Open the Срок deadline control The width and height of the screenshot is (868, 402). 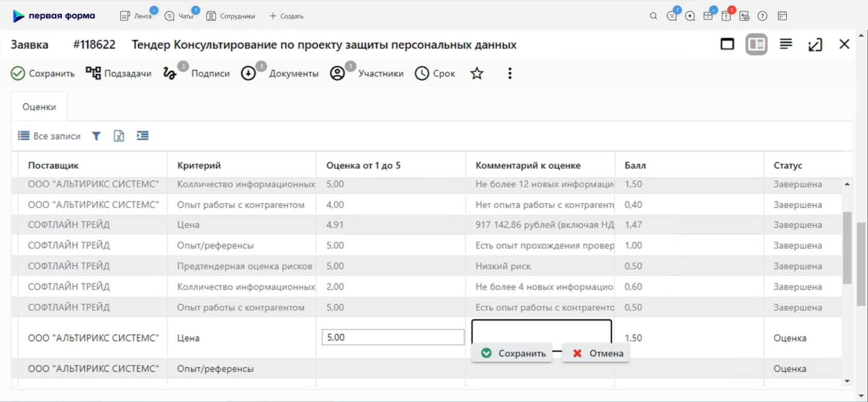pos(435,73)
